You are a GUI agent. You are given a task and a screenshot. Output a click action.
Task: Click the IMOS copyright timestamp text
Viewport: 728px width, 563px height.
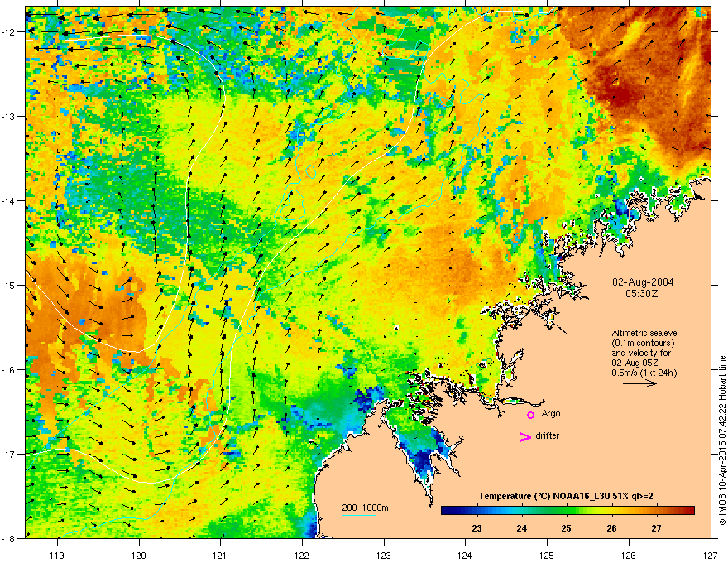pos(722,440)
